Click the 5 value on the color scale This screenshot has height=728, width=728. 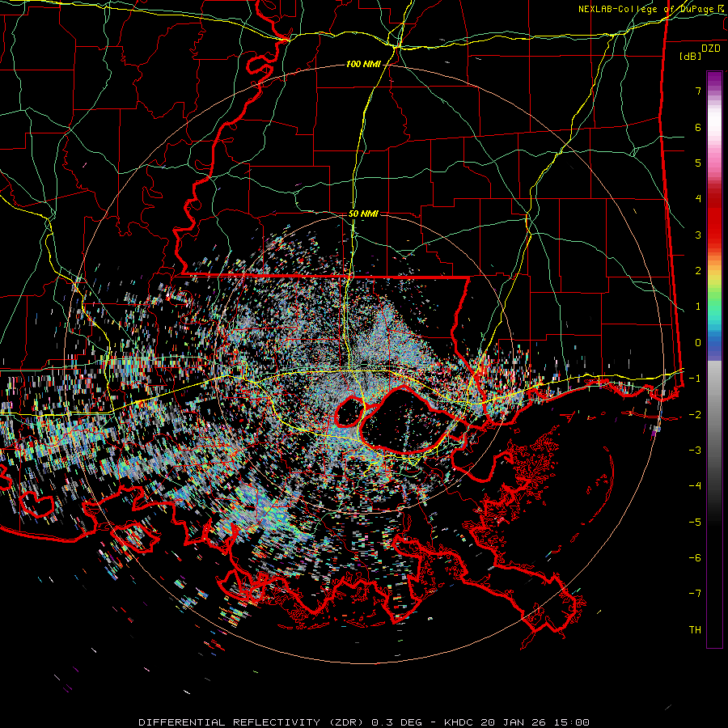coord(698,163)
